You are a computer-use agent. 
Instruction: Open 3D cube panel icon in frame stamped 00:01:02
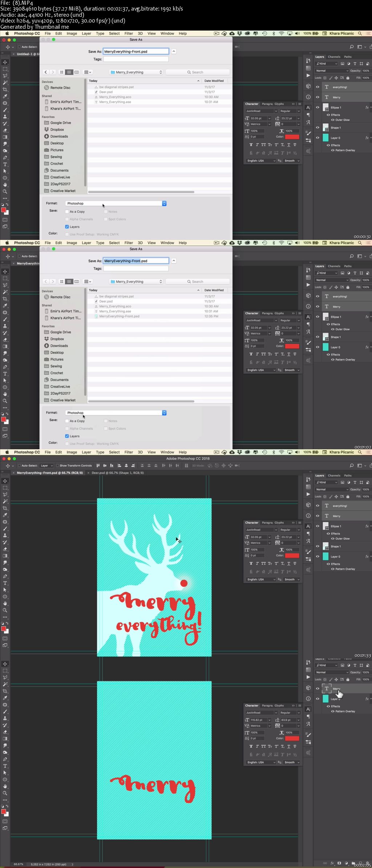(308, 296)
